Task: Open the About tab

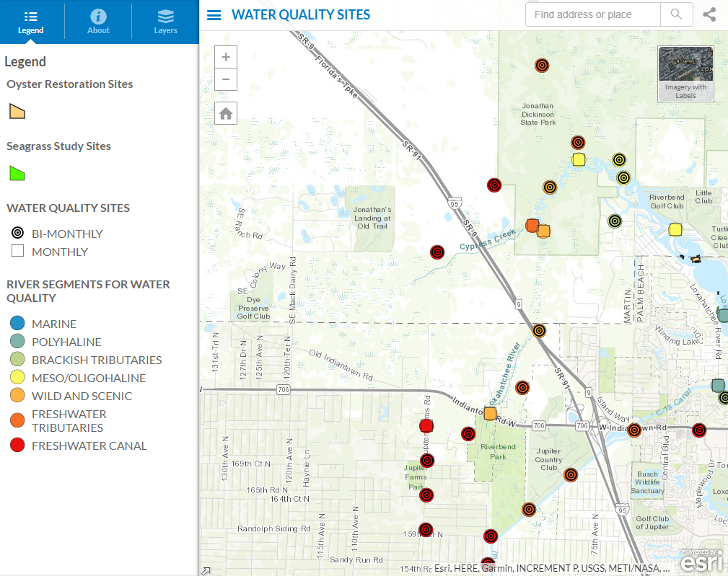Action: 98,22
